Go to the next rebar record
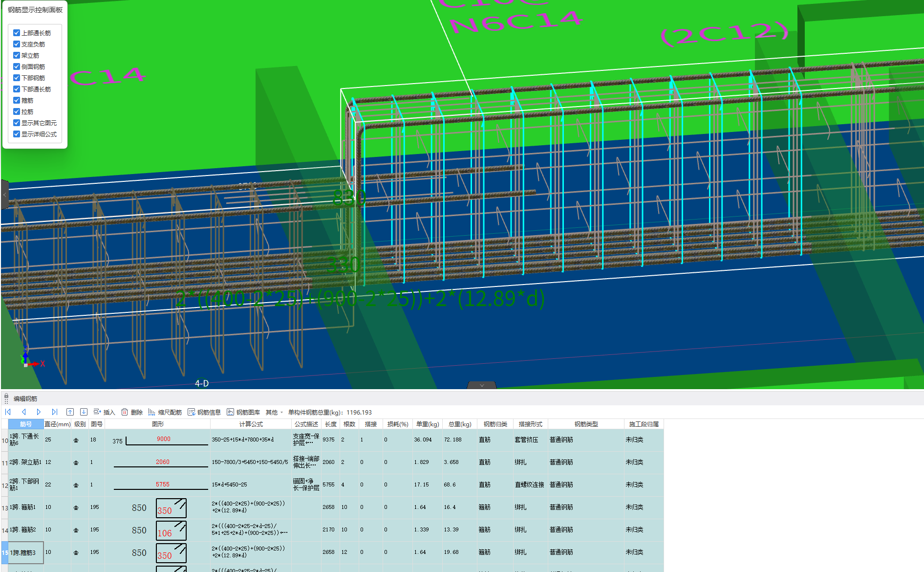This screenshot has height=572, width=924. point(39,412)
